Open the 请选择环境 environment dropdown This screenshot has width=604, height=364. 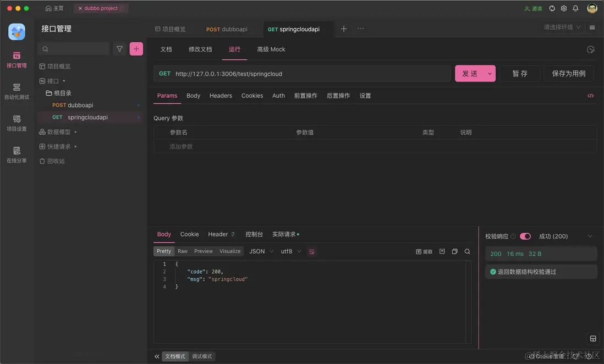point(562,27)
